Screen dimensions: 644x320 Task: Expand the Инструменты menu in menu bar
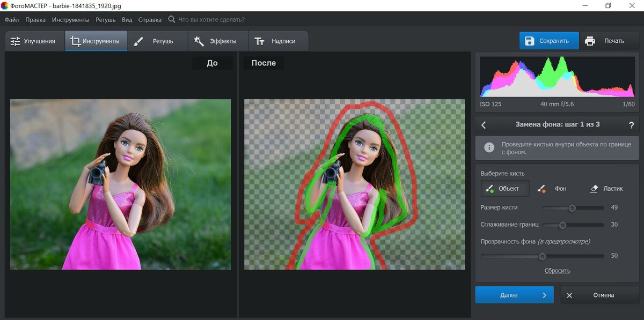(x=70, y=19)
